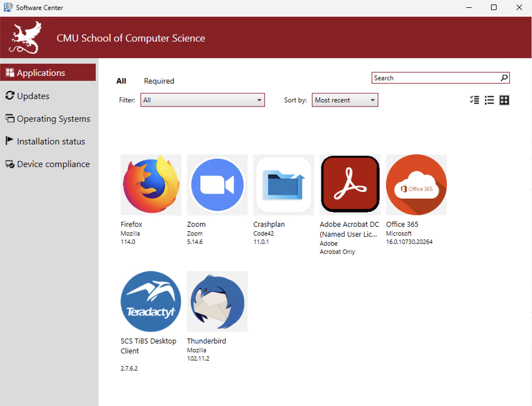Open the Device compliance section
The height and width of the screenshot is (406, 532).
point(48,164)
